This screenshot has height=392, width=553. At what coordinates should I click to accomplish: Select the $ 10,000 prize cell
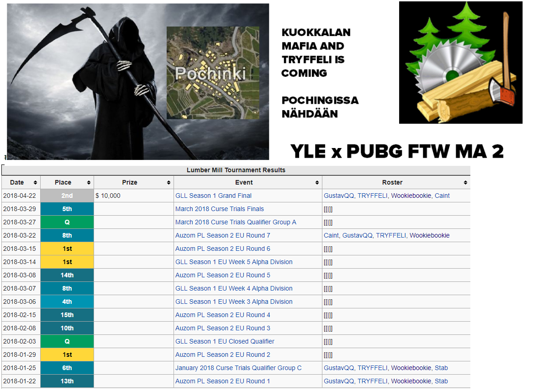coord(134,196)
